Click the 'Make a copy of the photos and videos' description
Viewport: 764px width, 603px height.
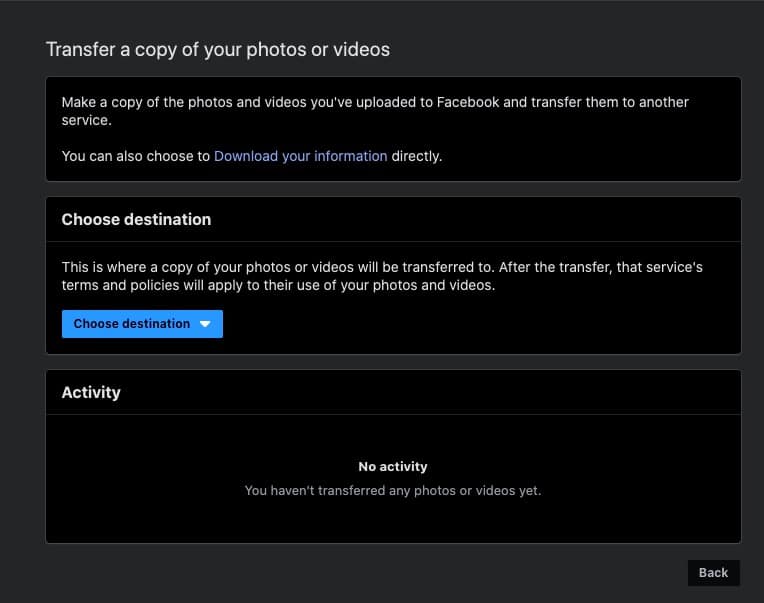pyautogui.click(x=375, y=111)
